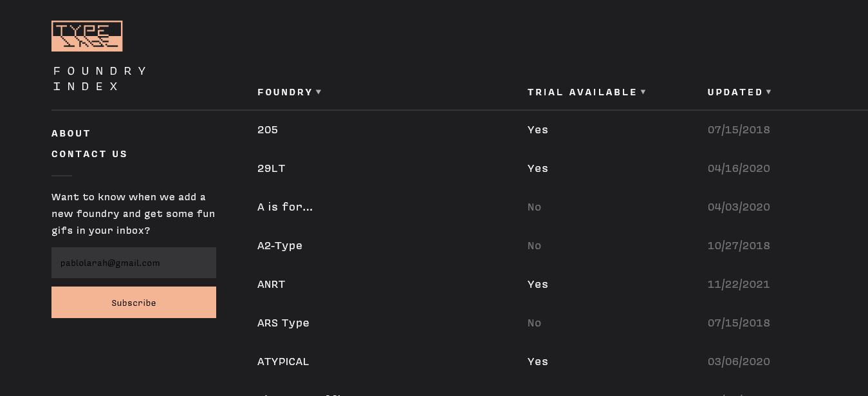Open the ANRT foundry entry
The image size is (868, 396).
pyautogui.click(x=272, y=284)
